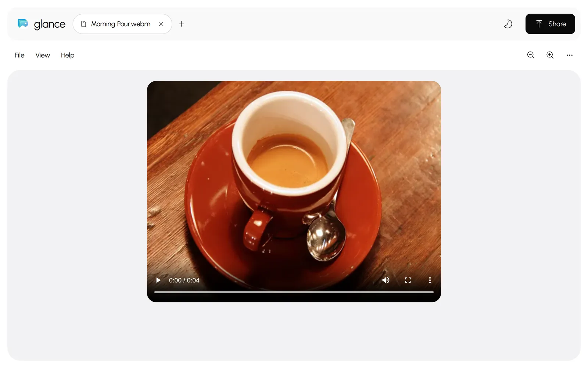Screen dimensions: 588x368
Task: Zoom out with the magnifier minus icon
Action: pyautogui.click(x=531, y=55)
